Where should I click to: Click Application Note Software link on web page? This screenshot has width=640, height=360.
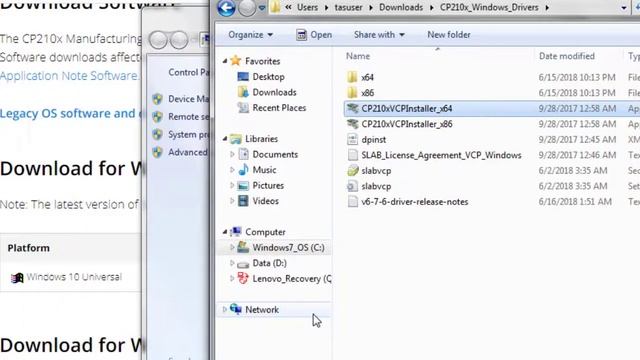point(70,76)
